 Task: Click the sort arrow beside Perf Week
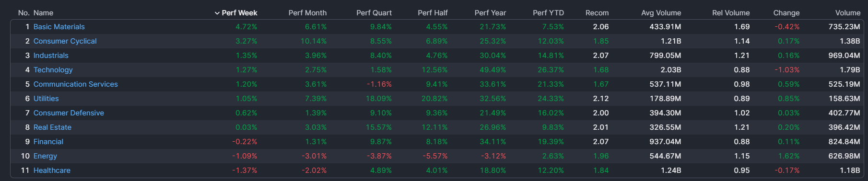[x=217, y=13]
